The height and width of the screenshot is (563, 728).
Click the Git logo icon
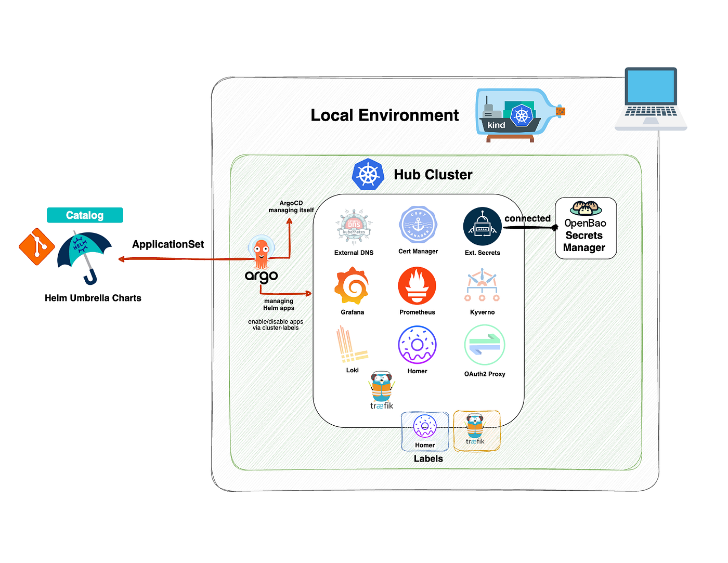pos(36,246)
